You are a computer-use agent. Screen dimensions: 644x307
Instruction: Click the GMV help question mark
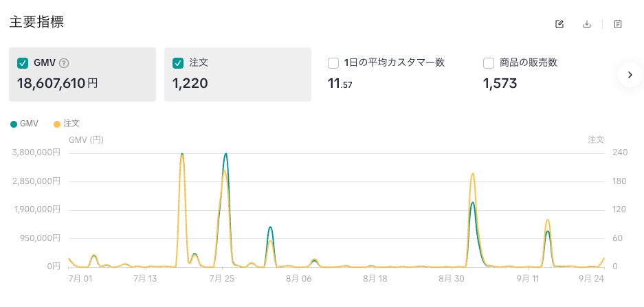pyautogui.click(x=64, y=63)
